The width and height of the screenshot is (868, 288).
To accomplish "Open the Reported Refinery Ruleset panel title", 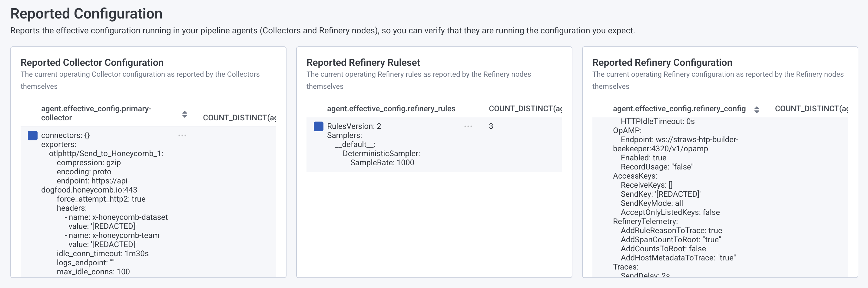I will click(363, 62).
